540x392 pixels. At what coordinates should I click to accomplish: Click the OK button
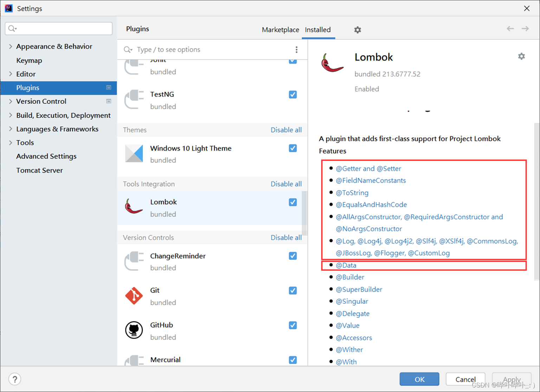click(419, 379)
